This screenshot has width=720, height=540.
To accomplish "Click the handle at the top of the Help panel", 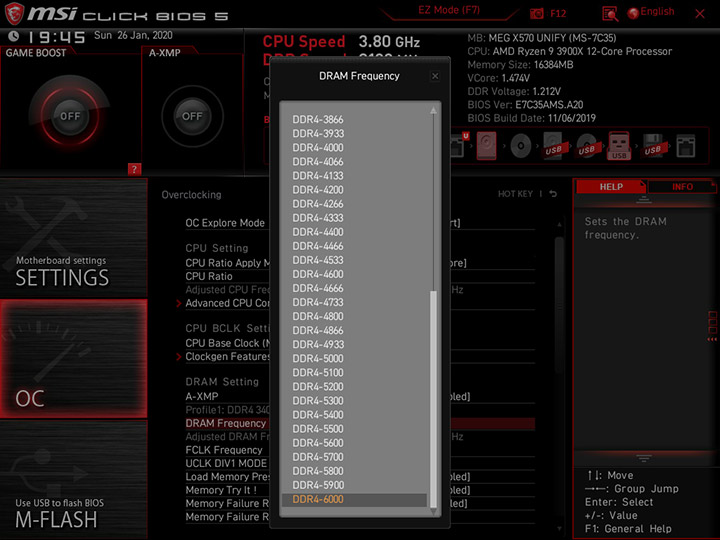I will point(643,200).
